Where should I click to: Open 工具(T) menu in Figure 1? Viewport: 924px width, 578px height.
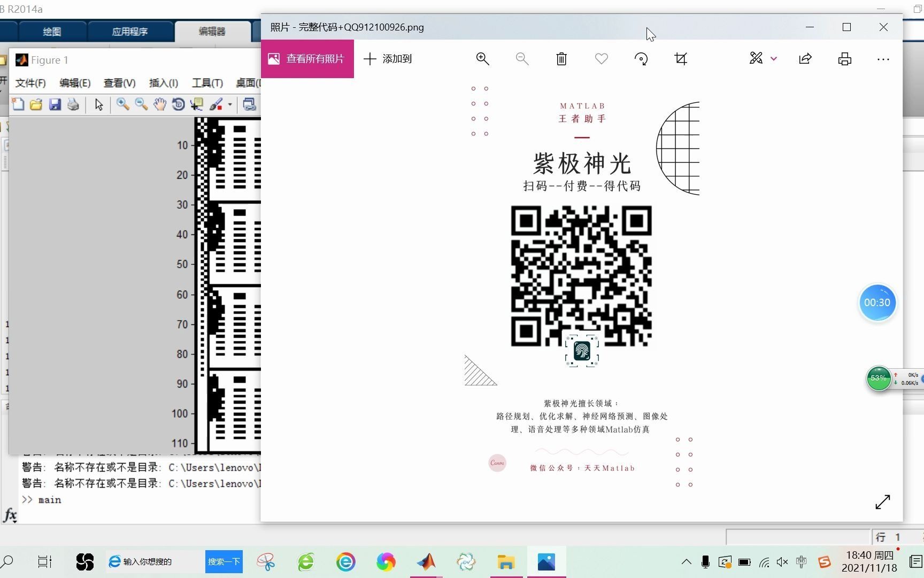[207, 83]
